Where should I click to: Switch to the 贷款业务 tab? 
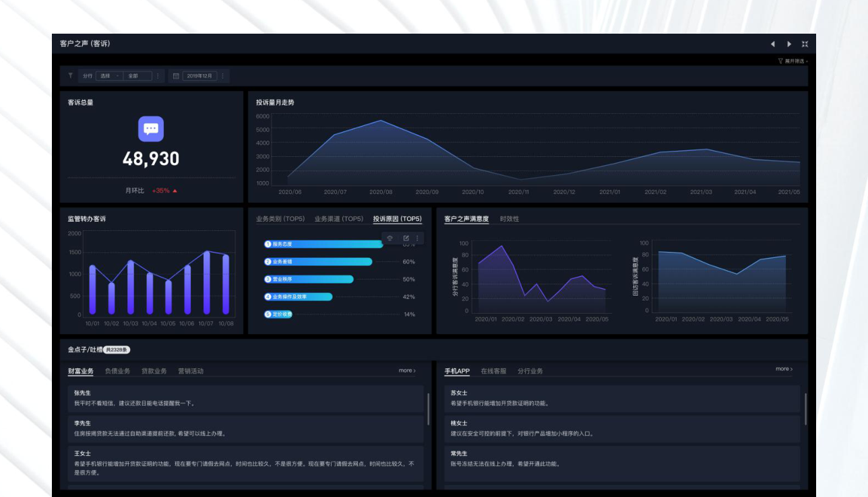tap(154, 371)
